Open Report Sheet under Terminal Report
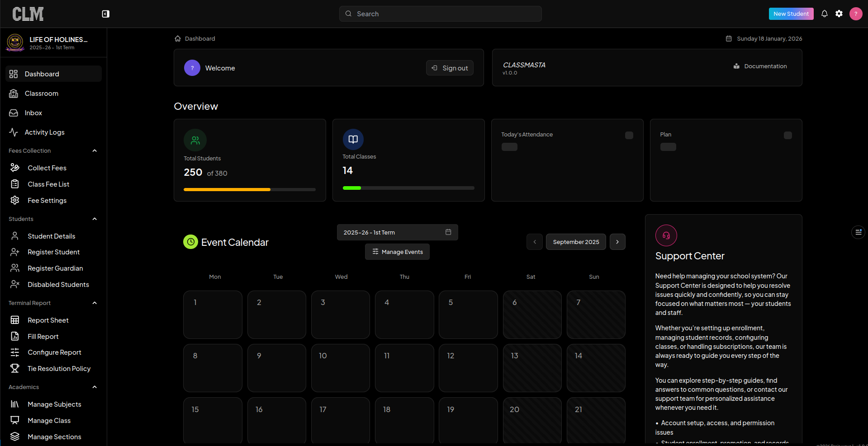 coord(48,320)
